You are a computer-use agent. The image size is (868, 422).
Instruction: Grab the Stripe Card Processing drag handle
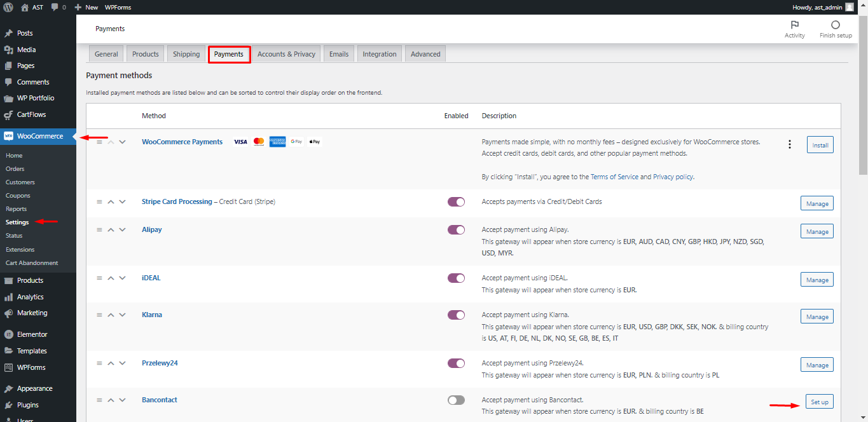click(99, 201)
